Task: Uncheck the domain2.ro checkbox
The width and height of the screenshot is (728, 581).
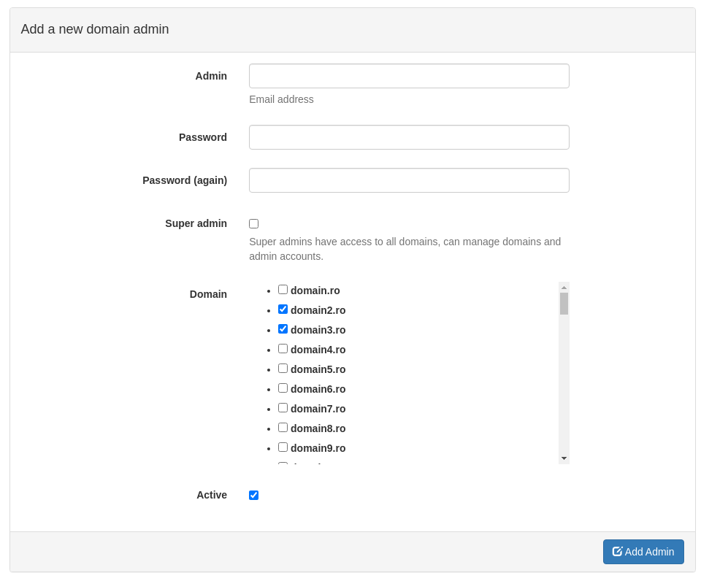Action: pos(283,309)
